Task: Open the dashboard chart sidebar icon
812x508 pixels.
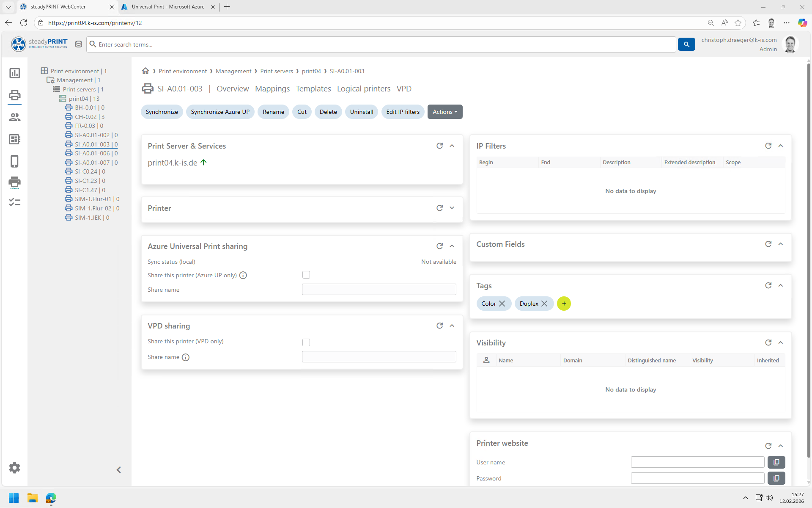Action: tap(14, 73)
